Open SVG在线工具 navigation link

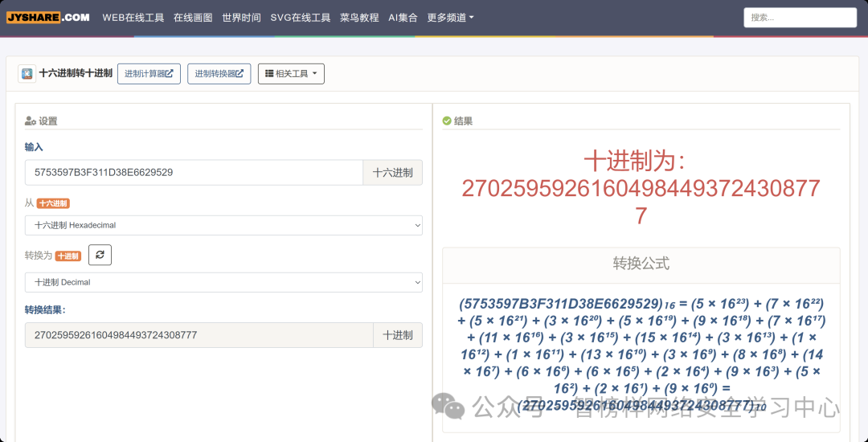tap(301, 17)
